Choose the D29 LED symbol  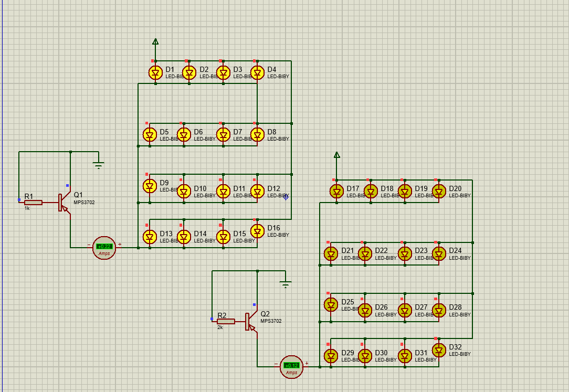tap(331, 356)
